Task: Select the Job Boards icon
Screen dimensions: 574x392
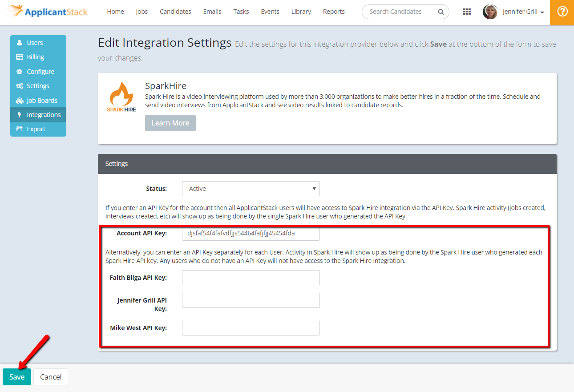Action: (19, 100)
